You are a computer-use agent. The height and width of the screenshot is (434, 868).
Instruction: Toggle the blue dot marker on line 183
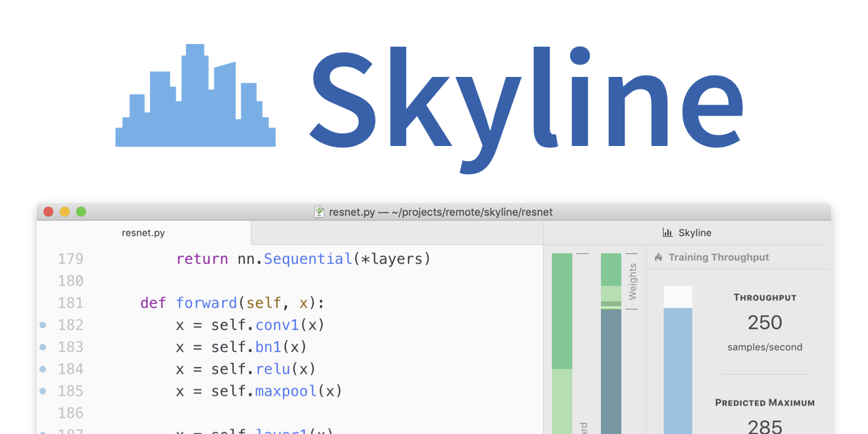tap(42, 347)
